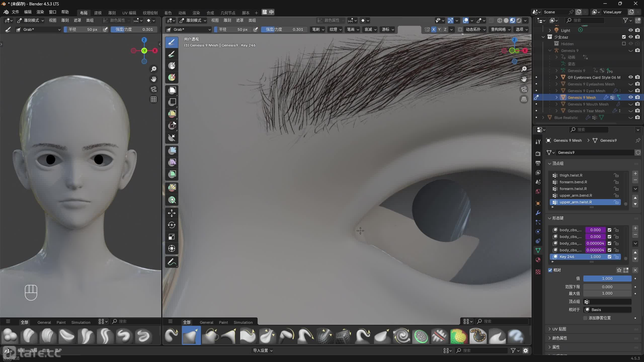Select the Box Mask tool

[172, 90]
